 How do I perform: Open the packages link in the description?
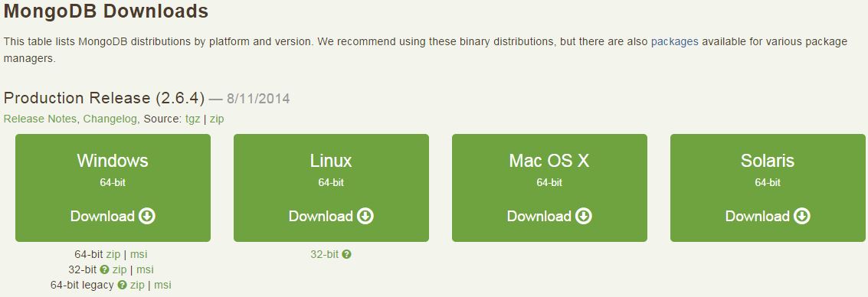click(675, 41)
